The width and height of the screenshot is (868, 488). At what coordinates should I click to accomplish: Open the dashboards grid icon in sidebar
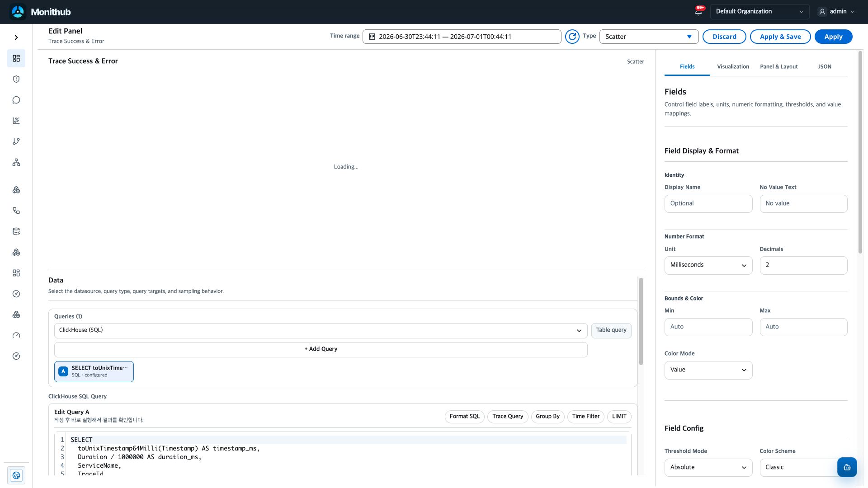coord(16,58)
